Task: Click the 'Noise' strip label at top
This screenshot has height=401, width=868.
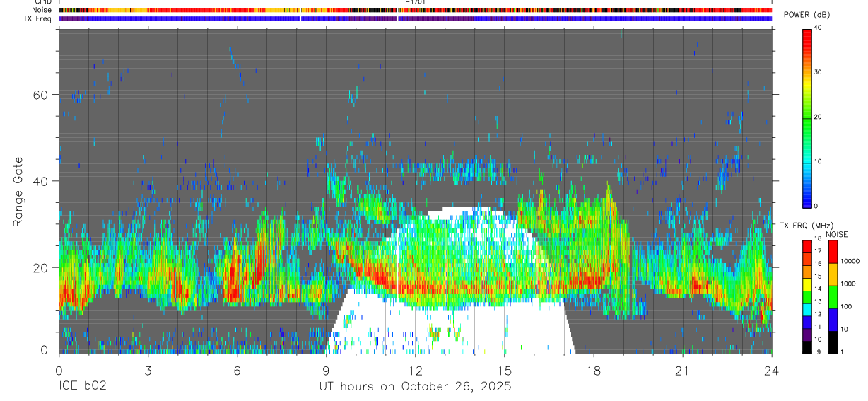Action: click(x=42, y=11)
